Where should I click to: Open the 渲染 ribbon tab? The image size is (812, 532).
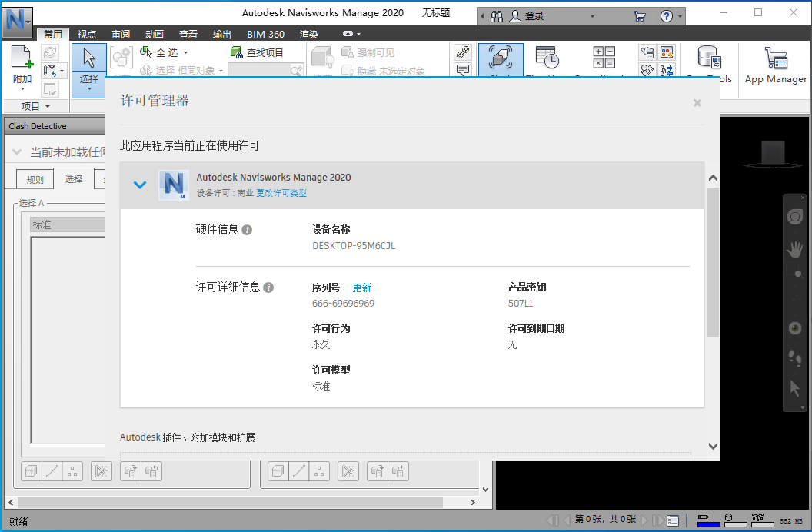309,34
